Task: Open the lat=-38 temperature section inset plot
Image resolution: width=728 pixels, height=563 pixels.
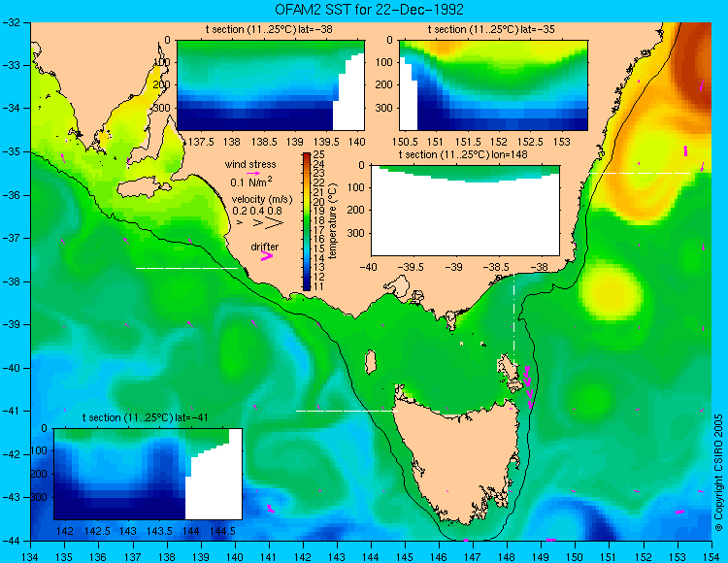Action: coord(271,85)
